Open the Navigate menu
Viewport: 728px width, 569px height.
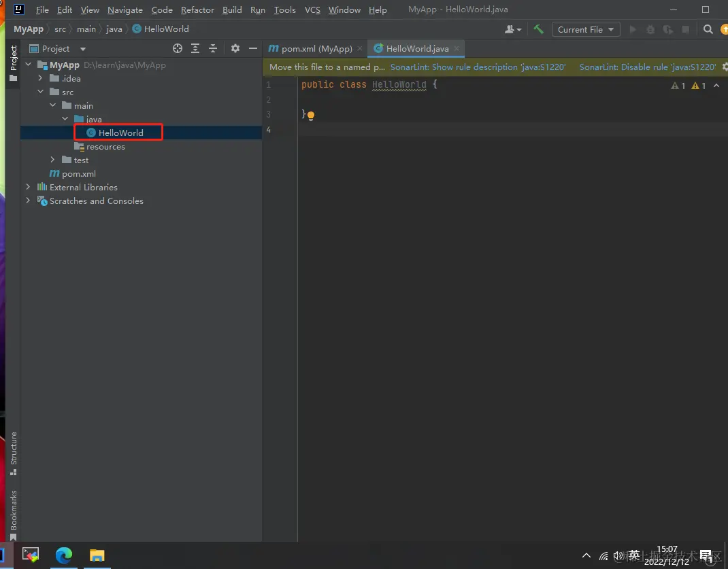[125, 10]
